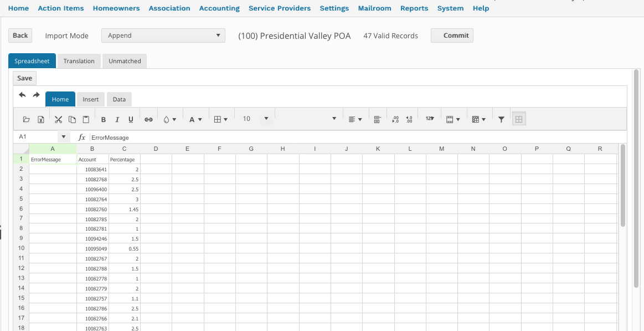The image size is (644, 331).
Task: Insert hyperlink icon
Action: click(148, 119)
